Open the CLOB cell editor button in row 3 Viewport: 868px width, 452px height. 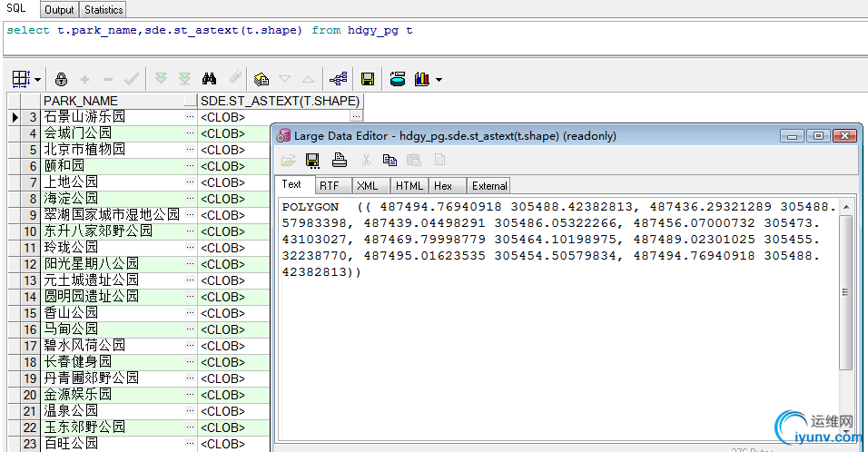click(x=357, y=116)
